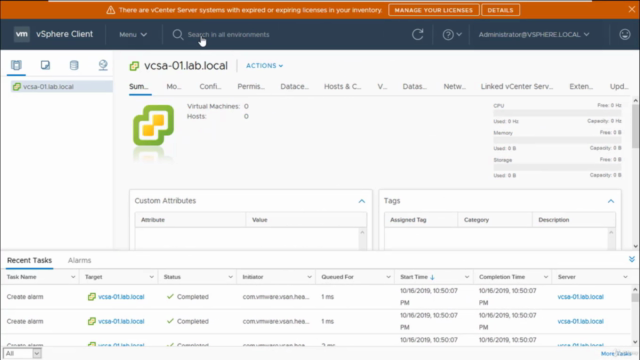
Task: Open Queued For column filter dropdown
Action: pos(388,277)
